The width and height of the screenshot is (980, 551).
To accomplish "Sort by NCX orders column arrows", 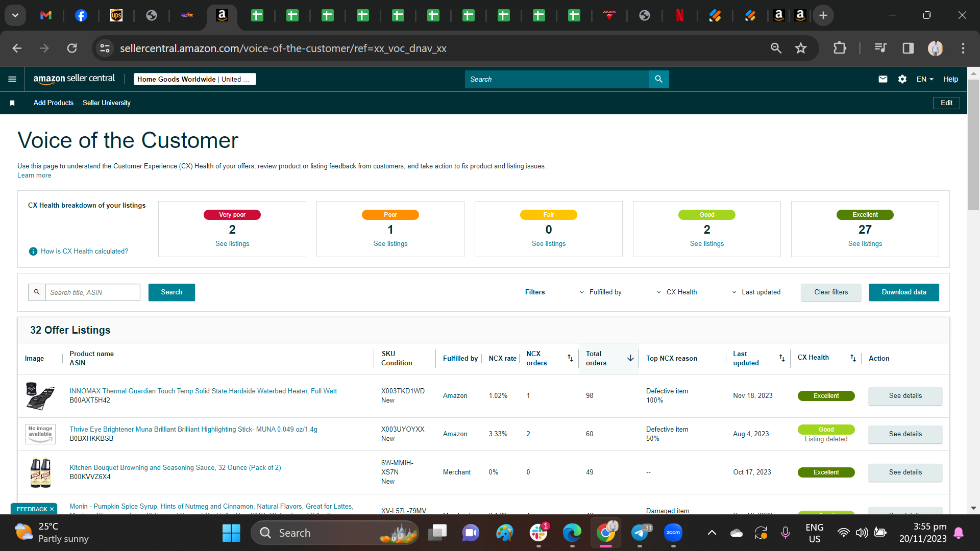I will [570, 358].
